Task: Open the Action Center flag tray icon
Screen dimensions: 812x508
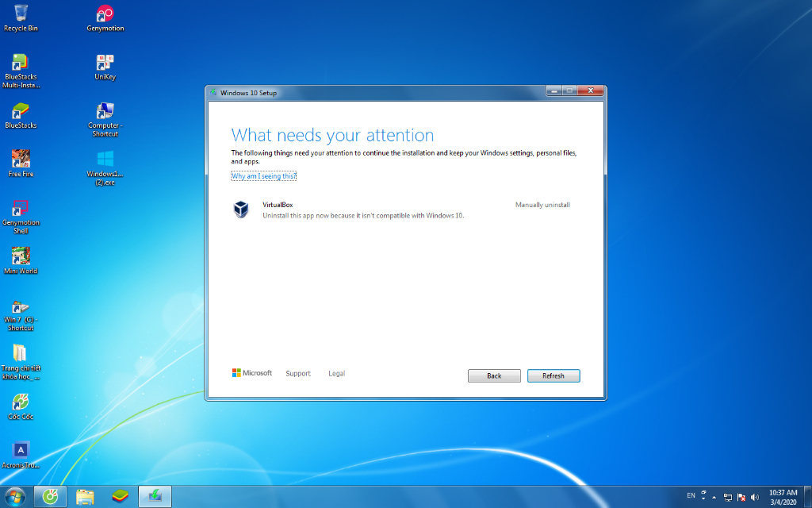Action: point(741,497)
